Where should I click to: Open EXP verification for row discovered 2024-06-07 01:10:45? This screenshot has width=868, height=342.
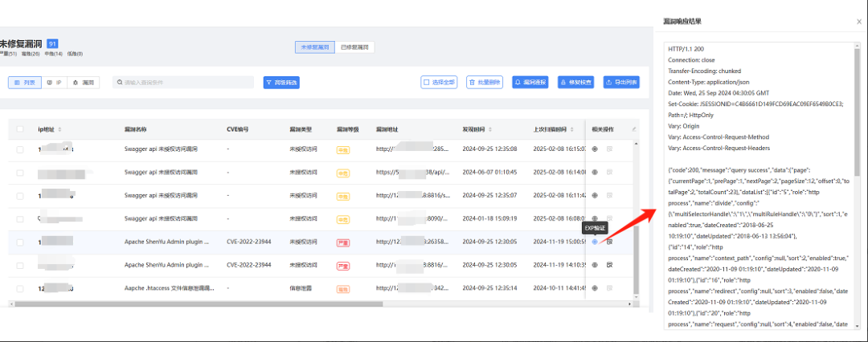(595, 172)
